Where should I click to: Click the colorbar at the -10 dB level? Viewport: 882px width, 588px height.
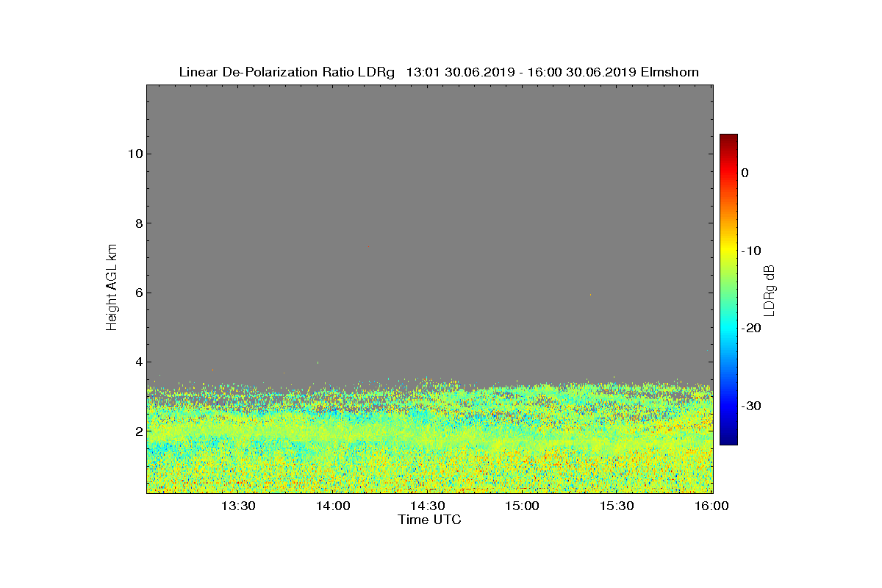(x=728, y=251)
